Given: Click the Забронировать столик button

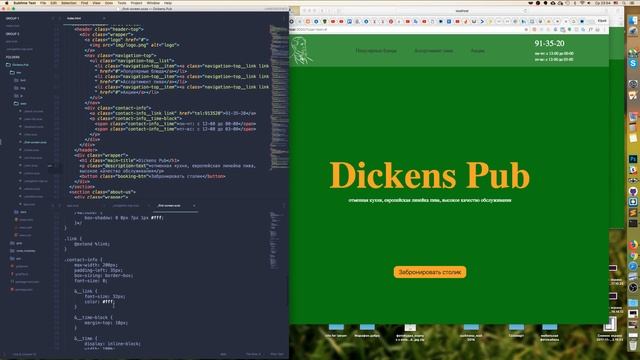Looking at the screenshot, I should click(x=430, y=272).
